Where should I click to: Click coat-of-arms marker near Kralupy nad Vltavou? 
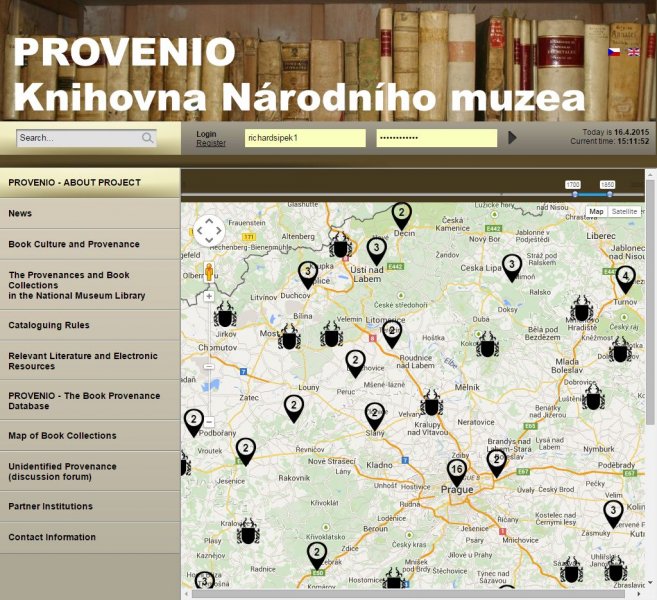point(432,403)
